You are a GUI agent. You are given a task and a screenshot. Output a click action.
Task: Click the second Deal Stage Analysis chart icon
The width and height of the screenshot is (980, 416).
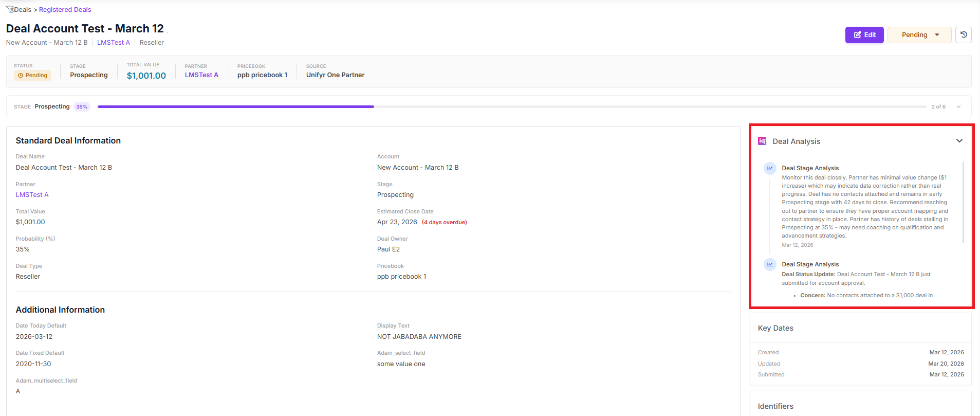pyautogui.click(x=770, y=264)
